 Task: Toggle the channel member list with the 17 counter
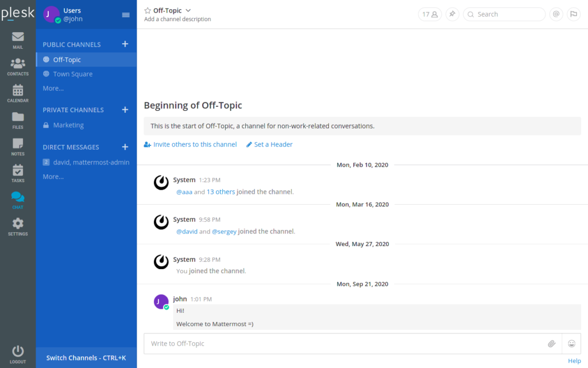tap(430, 14)
